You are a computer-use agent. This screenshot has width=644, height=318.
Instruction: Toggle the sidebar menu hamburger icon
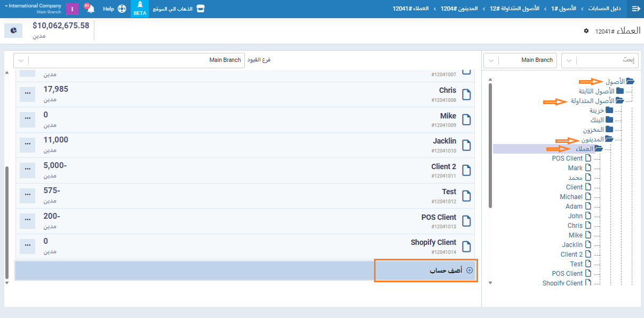[635, 9]
